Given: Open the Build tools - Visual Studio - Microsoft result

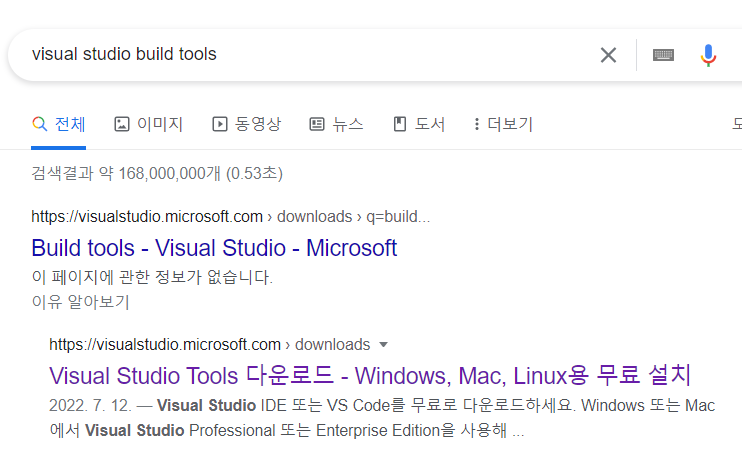Looking at the screenshot, I should pyautogui.click(x=214, y=248).
